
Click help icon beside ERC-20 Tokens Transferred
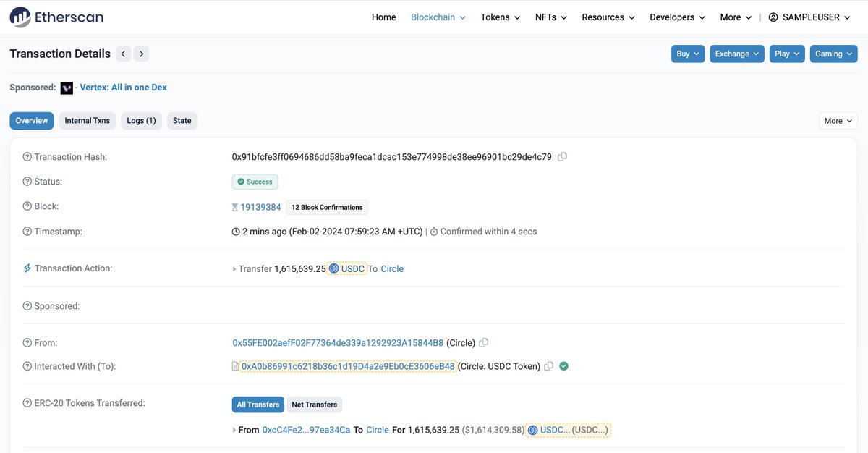27,403
